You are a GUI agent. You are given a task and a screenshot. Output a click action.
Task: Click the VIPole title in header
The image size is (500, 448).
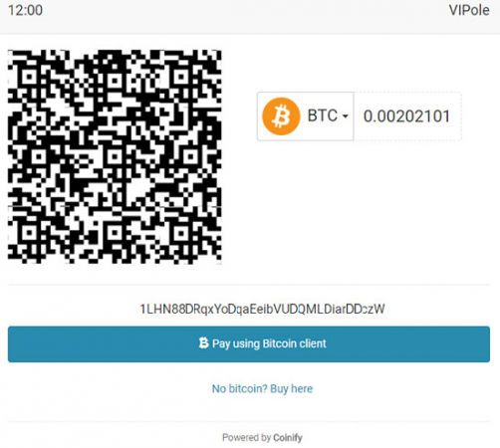point(469,10)
